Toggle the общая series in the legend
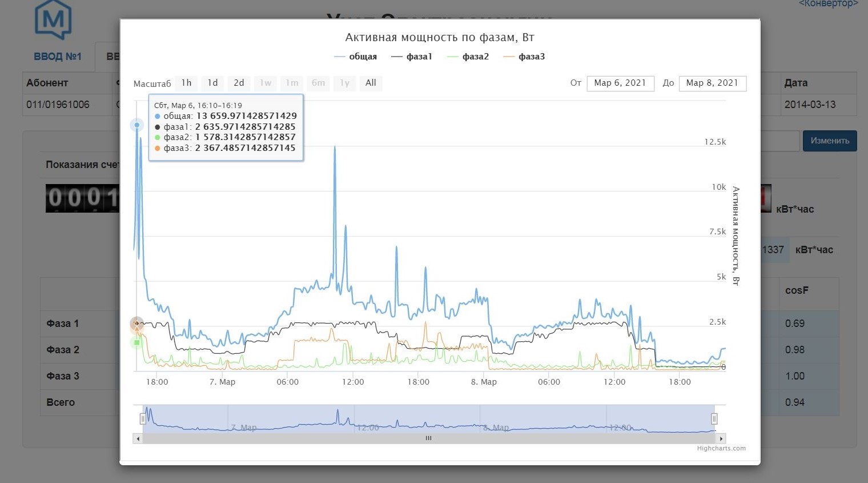The width and height of the screenshot is (868, 483). pyautogui.click(x=355, y=57)
